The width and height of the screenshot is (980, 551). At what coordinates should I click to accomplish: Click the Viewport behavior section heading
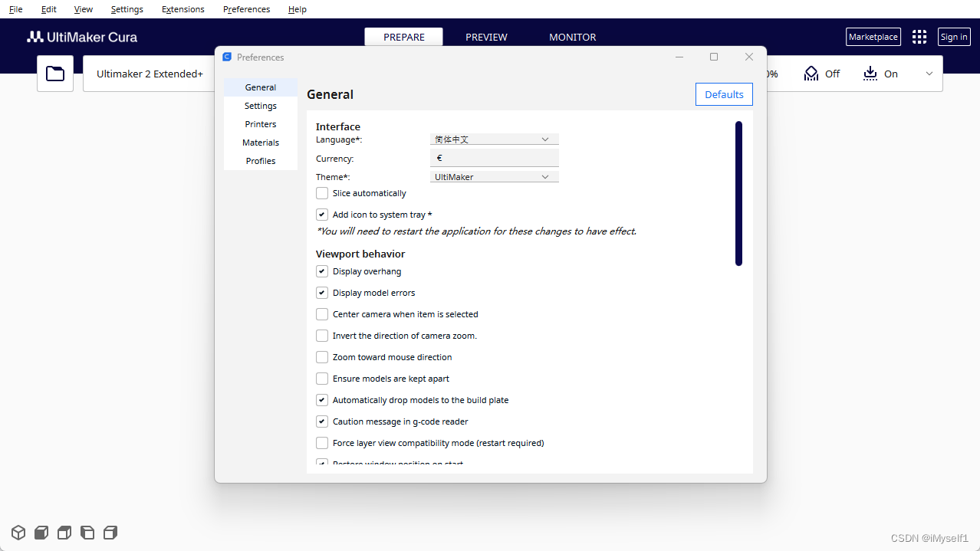click(360, 254)
